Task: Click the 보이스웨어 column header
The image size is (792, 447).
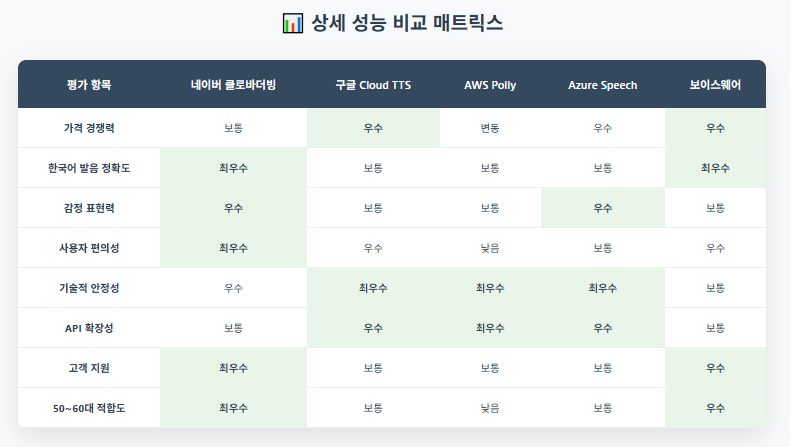Action: click(x=715, y=85)
